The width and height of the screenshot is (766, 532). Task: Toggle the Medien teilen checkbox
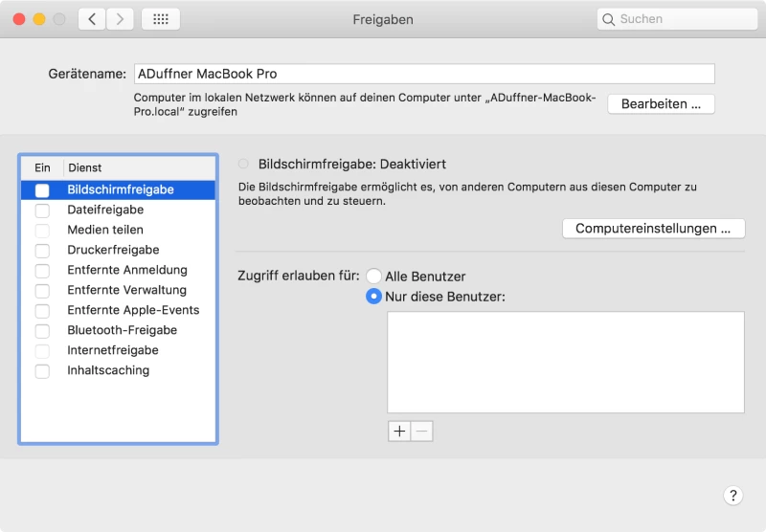[x=42, y=231]
